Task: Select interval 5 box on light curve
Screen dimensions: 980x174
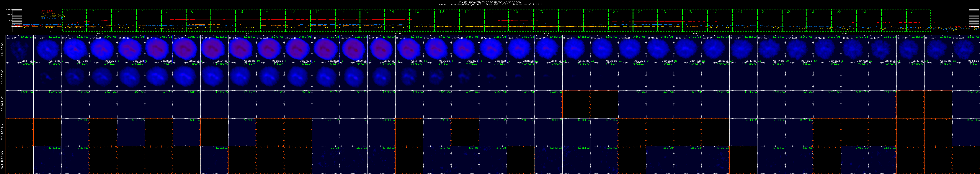Action: pyautogui.click(x=174, y=21)
